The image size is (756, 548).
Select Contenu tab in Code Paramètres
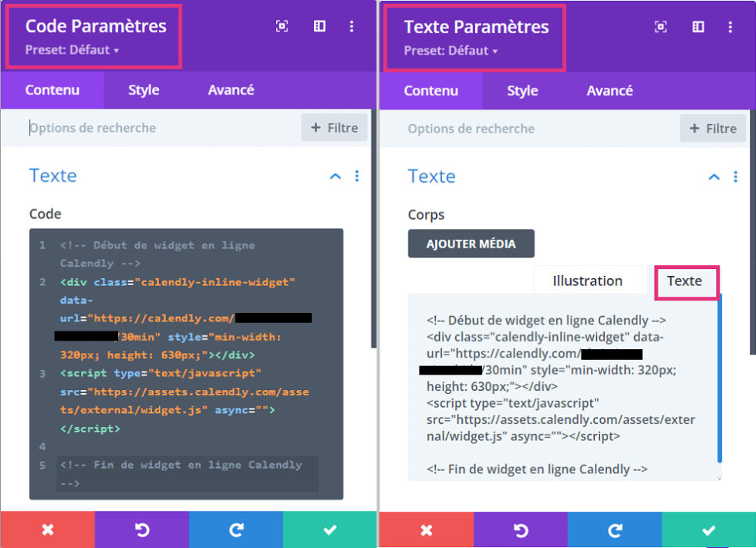coord(52,90)
